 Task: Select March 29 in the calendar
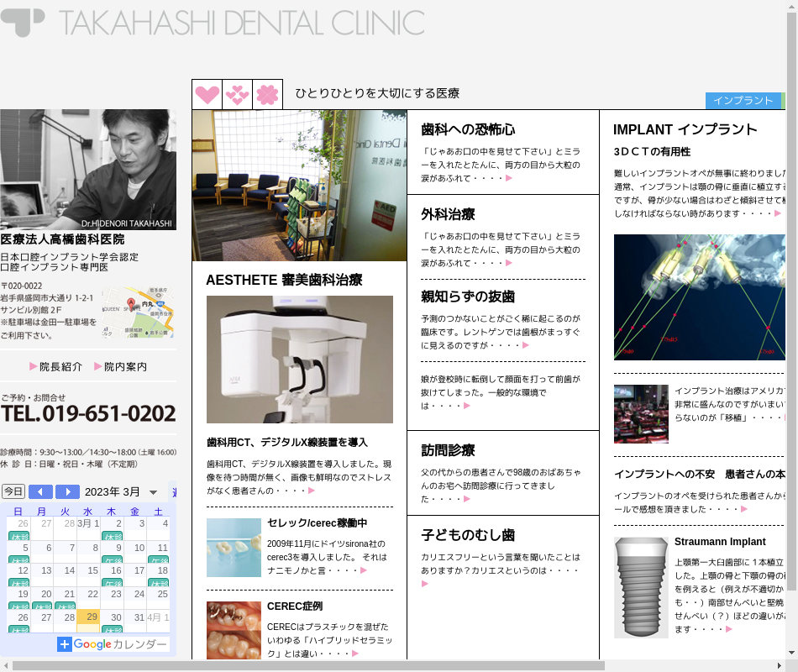(88, 621)
